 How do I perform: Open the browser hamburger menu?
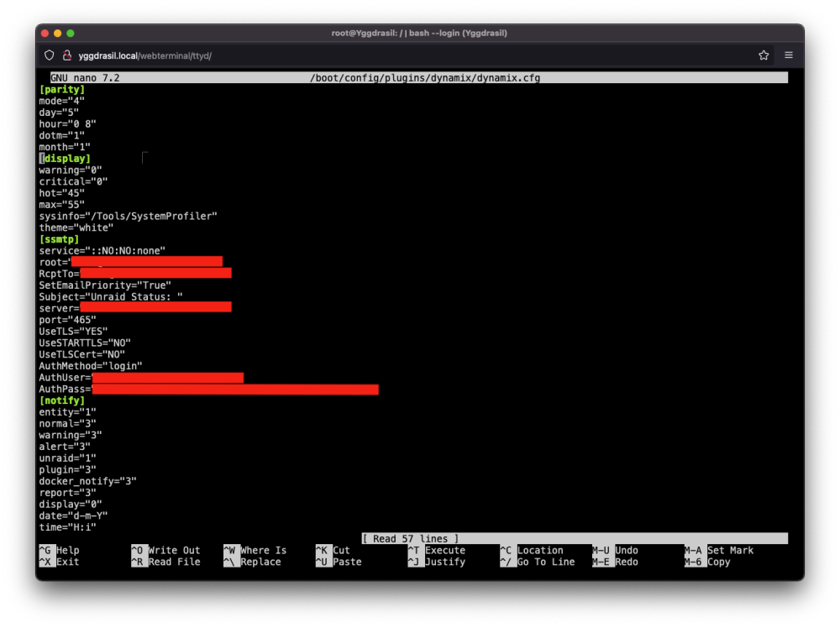click(789, 55)
